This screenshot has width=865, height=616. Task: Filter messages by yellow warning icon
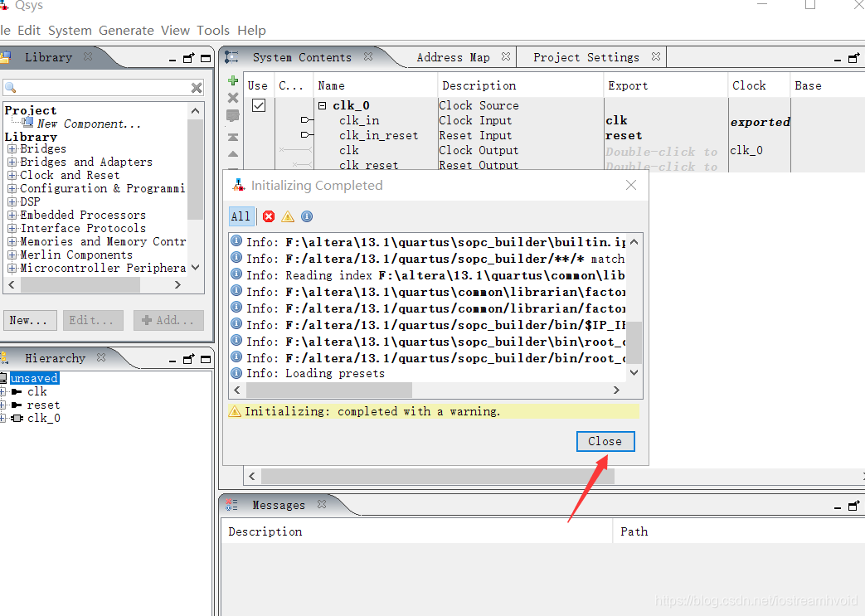(288, 216)
